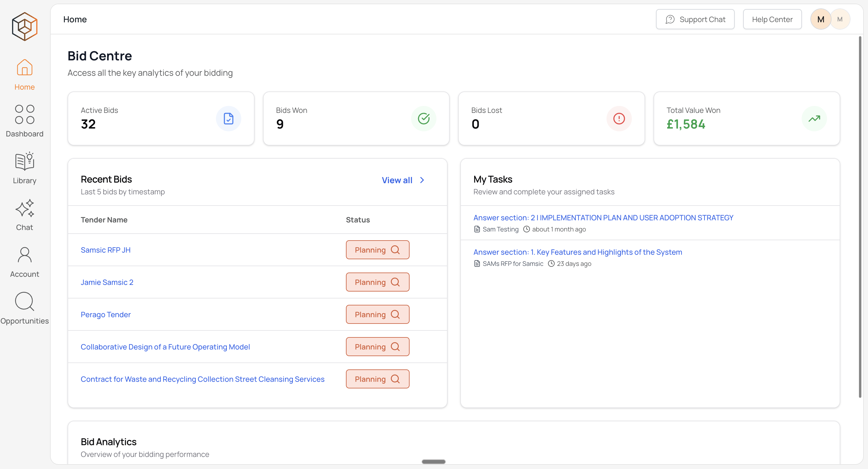
Task: Click the Bids Lost alert icon
Action: [x=619, y=119]
